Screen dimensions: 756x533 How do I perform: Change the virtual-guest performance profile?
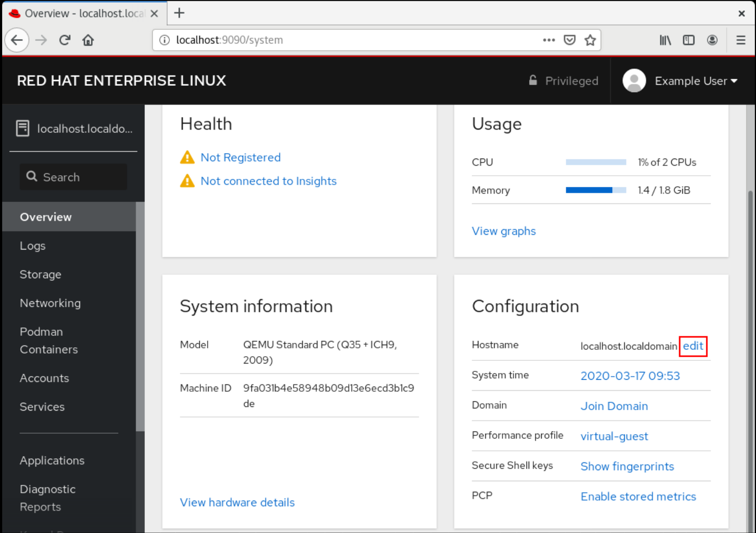pyautogui.click(x=614, y=436)
